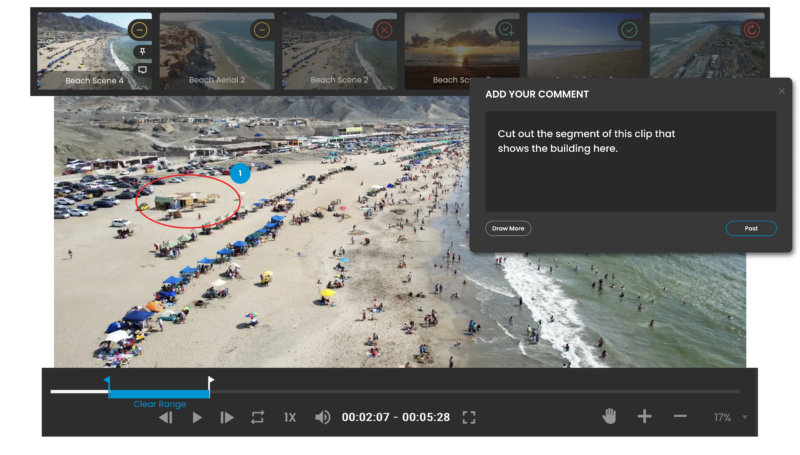Change the 1X playback speed
The width and height of the screenshot is (800, 455).
(x=290, y=418)
